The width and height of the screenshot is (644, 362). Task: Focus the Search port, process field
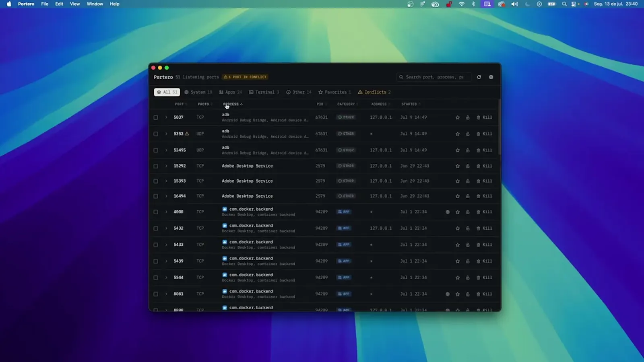433,77
